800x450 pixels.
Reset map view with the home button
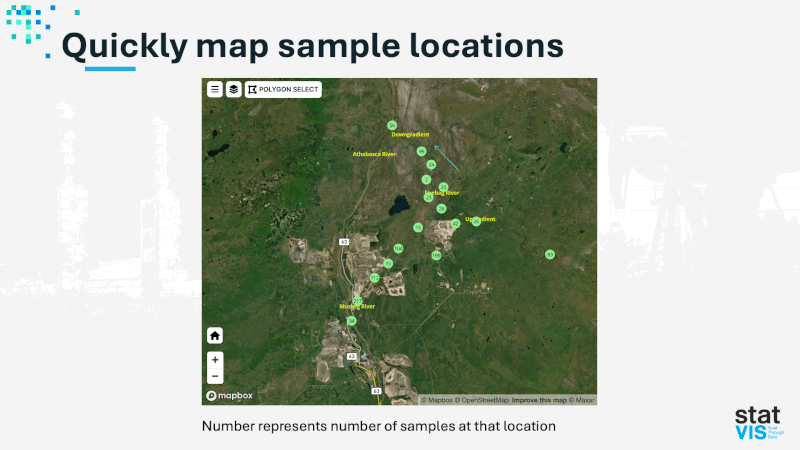[215, 336]
